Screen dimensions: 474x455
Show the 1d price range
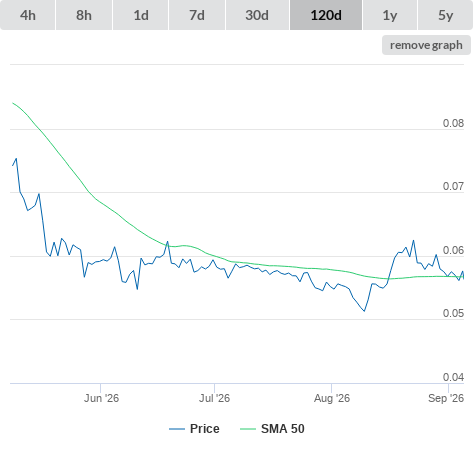click(x=141, y=15)
